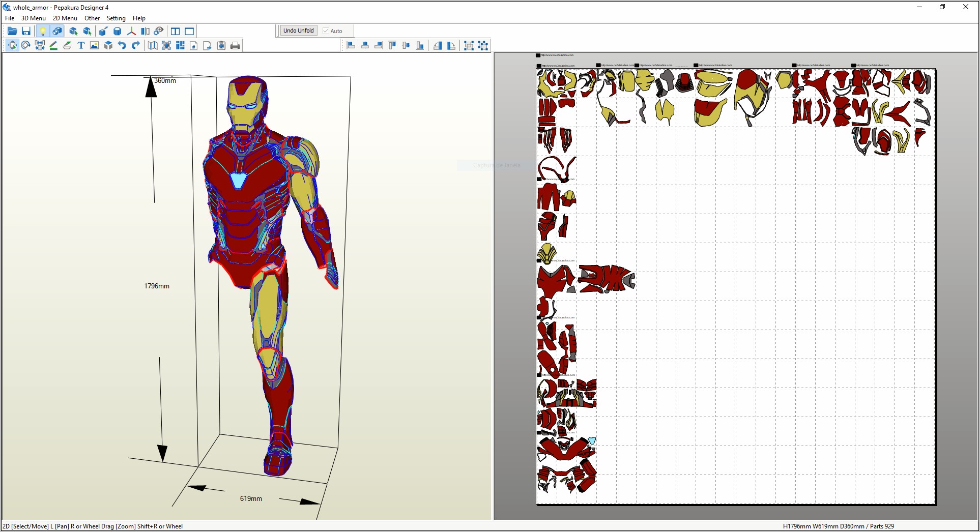
Task: Align selected parts to the bottom
Action: point(420,46)
